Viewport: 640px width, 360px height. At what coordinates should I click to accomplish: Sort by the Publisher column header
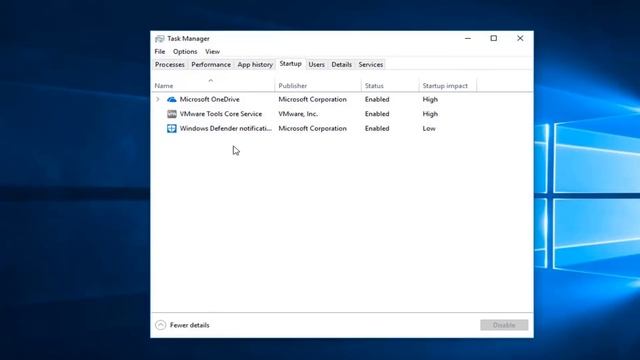tap(318, 85)
